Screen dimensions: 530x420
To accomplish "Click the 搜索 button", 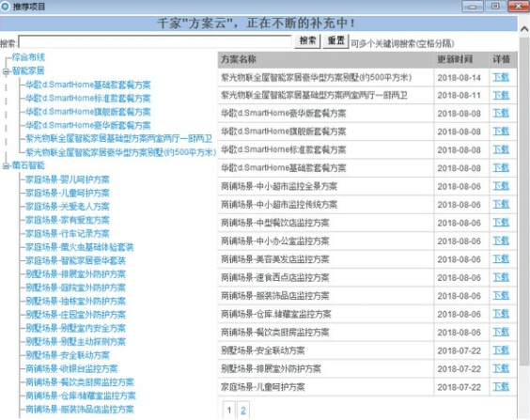I will pos(307,41).
